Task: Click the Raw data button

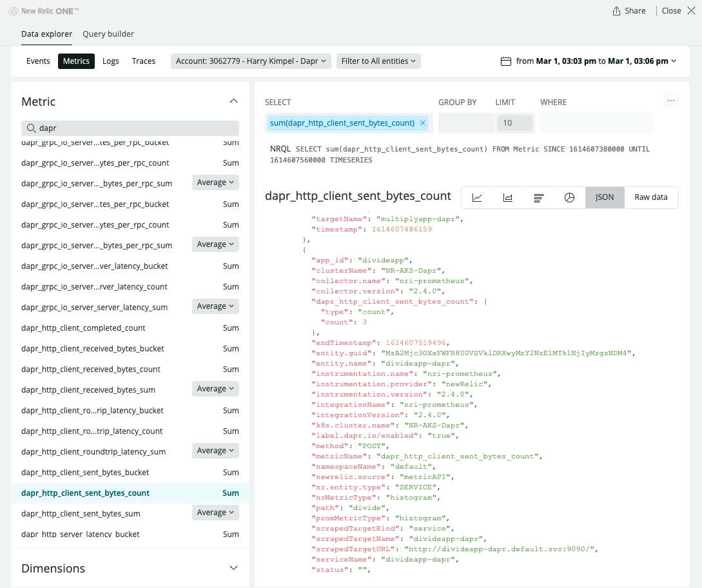Action: pos(651,197)
